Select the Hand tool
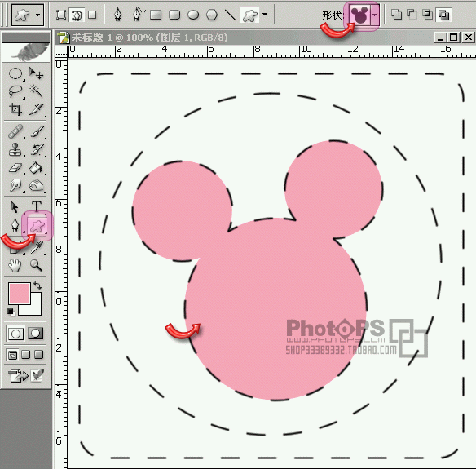 (x=15, y=265)
